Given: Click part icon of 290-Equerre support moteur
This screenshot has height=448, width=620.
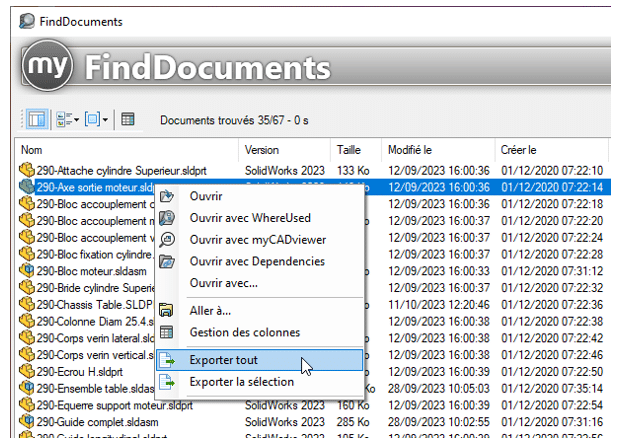Looking at the screenshot, I should coord(27,405).
